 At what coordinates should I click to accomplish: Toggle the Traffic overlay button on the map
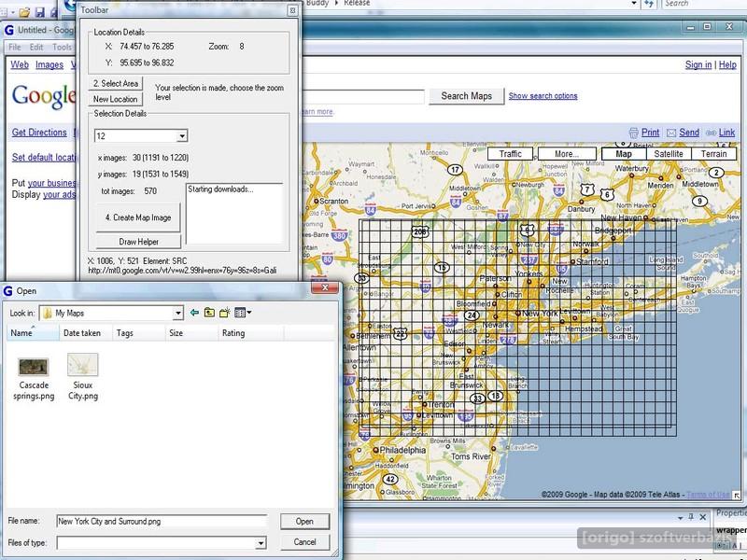pyautogui.click(x=510, y=154)
